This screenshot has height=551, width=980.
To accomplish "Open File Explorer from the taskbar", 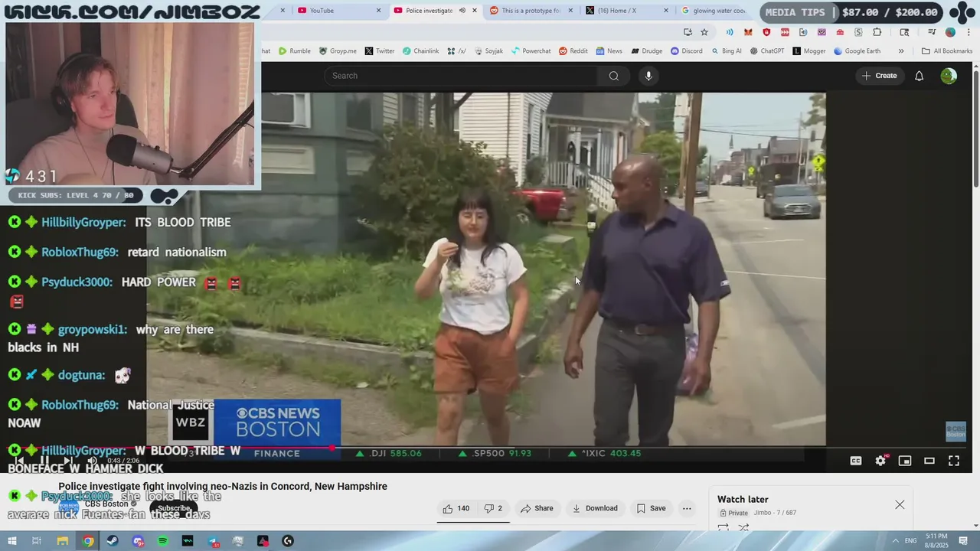I will (63, 541).
